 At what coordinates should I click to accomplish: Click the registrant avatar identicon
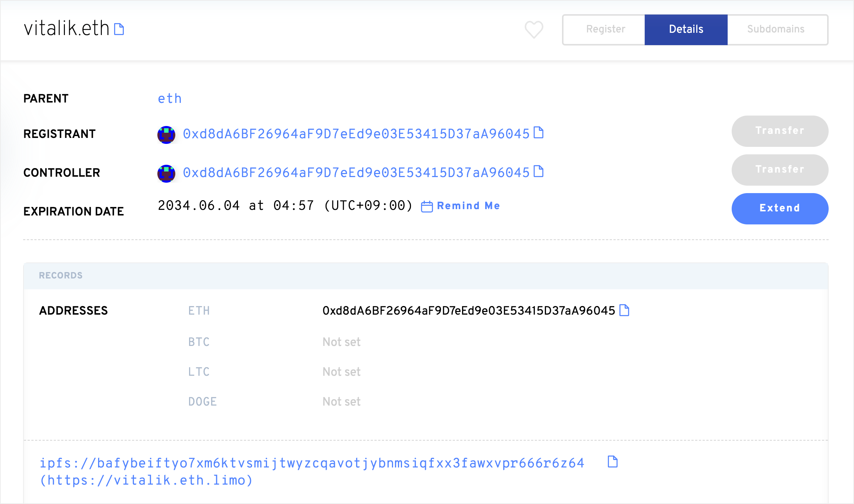click(166, 135)
